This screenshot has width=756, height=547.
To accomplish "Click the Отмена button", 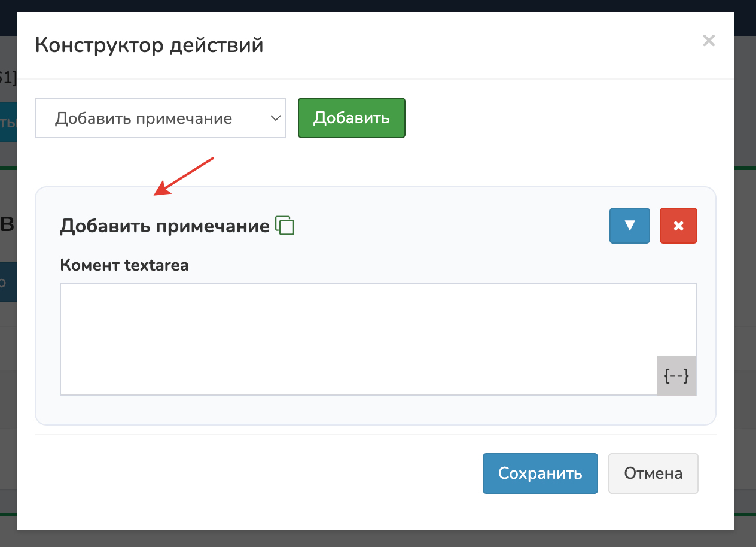I will tap(653, 473).
